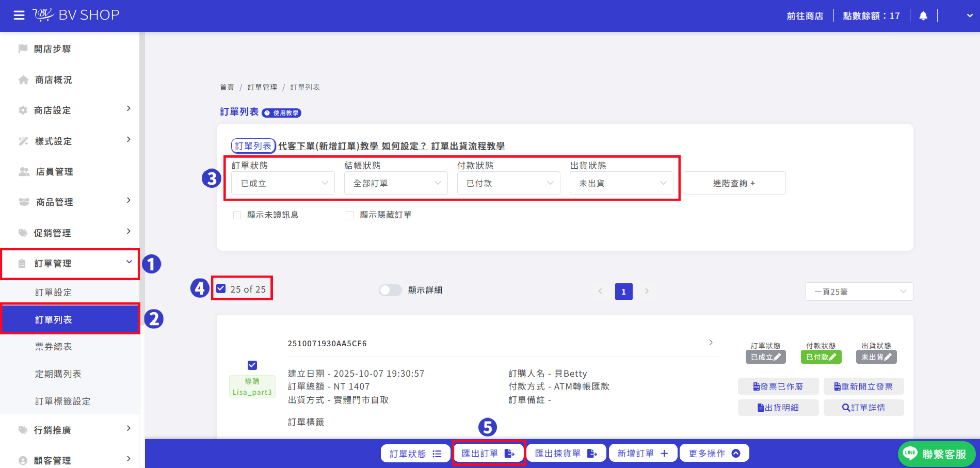Toggle the 顯示詳細 switch

(x=390, y=290)
